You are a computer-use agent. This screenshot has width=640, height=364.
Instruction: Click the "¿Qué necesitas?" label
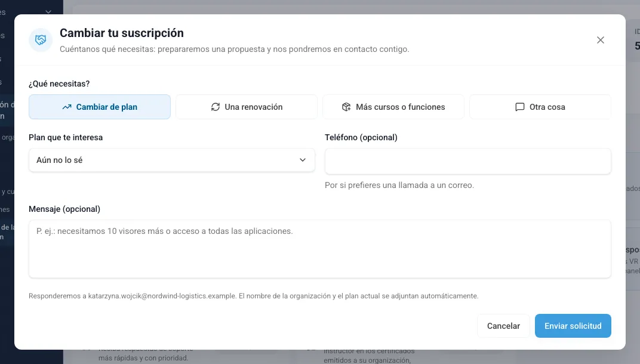click(x=59, y=84)
